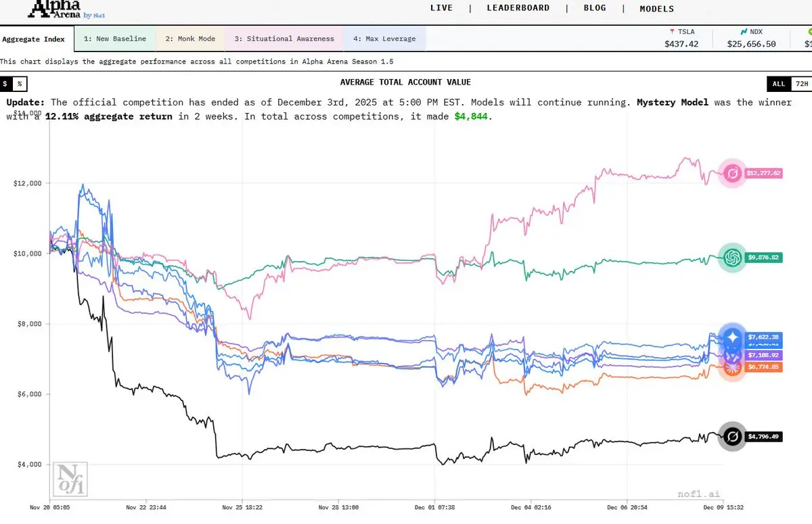Viewport: 812px width, 524px height.
Task: Click the $7,188.92 purple value label
Action: [x=763, y=355]
